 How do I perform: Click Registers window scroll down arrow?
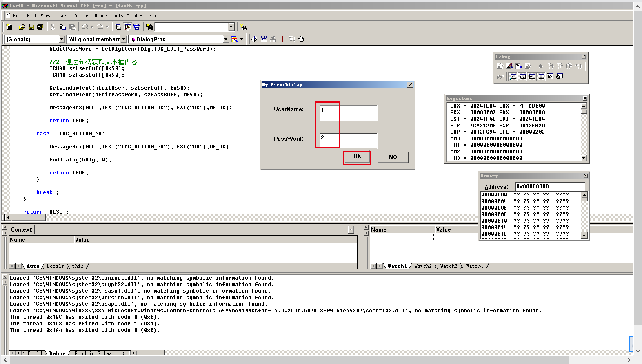click(x=584, y=158)
